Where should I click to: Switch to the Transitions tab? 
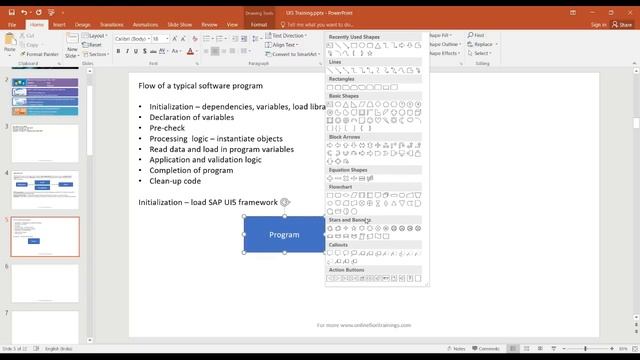(111, 25)
